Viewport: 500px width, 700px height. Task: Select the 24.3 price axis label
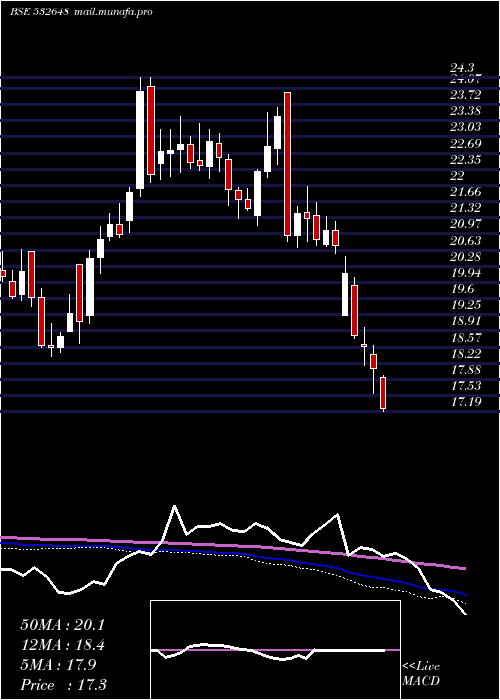462,69
